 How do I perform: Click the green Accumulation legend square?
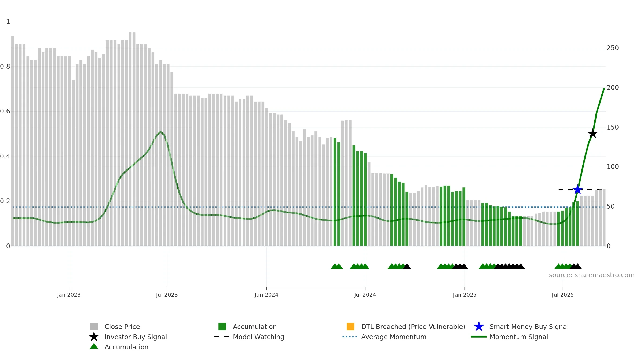coord(222,327)
